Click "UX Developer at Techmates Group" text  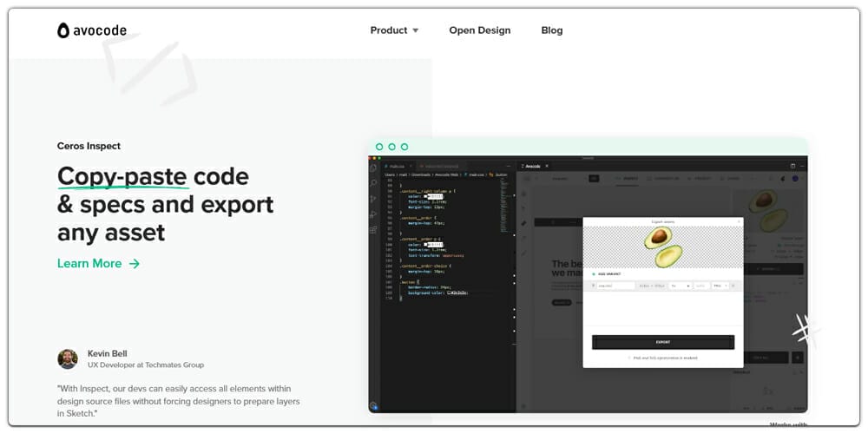click(146, 365)
